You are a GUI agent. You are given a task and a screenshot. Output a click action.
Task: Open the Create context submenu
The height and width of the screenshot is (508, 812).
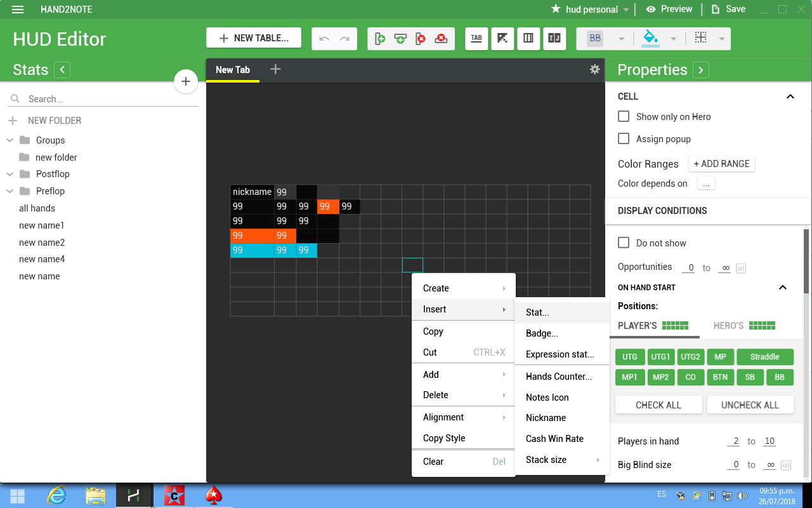point(463,288)
